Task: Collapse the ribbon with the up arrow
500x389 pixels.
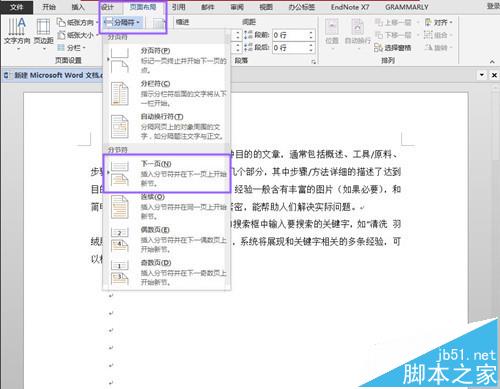Action: 492,62
